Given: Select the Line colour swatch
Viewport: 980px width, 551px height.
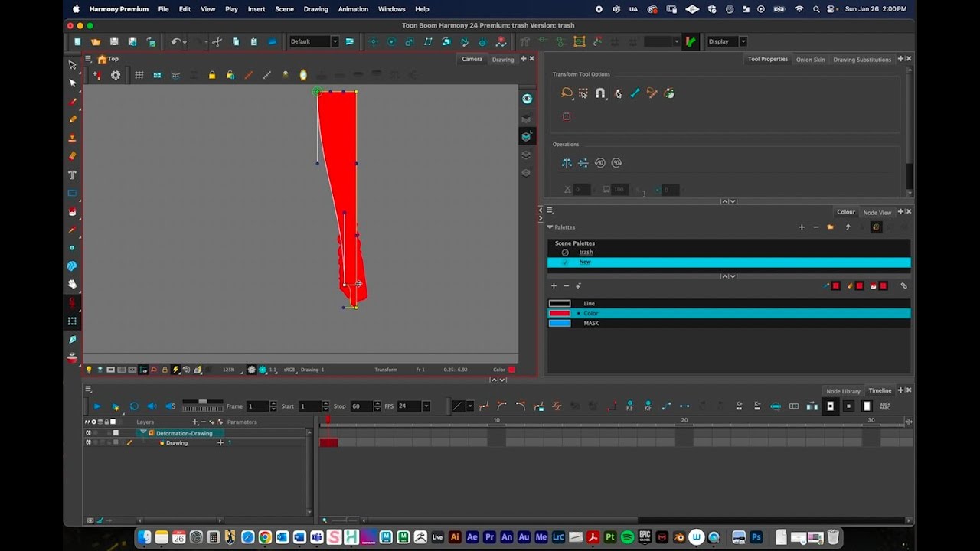Looking at the screenshot, I should (x=560, y=303).
